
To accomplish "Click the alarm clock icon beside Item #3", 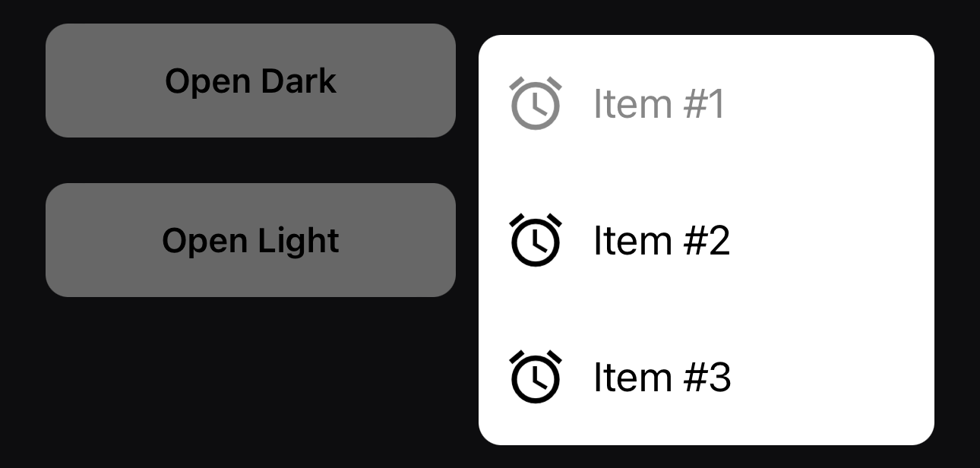I will pos(535,377).
